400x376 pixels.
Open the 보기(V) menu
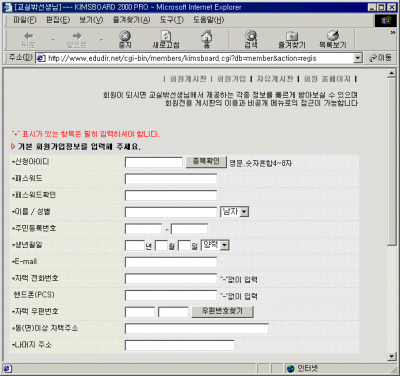91,20
